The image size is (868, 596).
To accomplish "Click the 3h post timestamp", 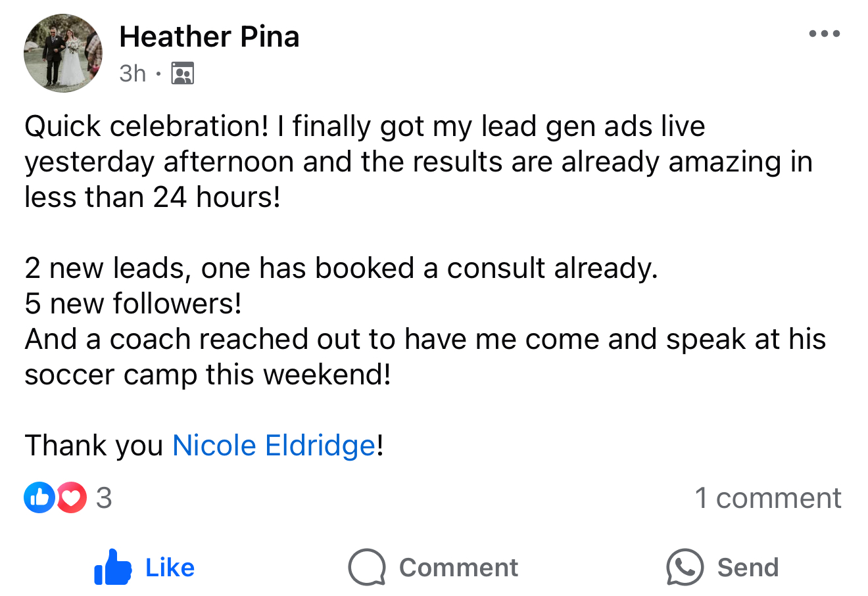I will tap(132, 73).
